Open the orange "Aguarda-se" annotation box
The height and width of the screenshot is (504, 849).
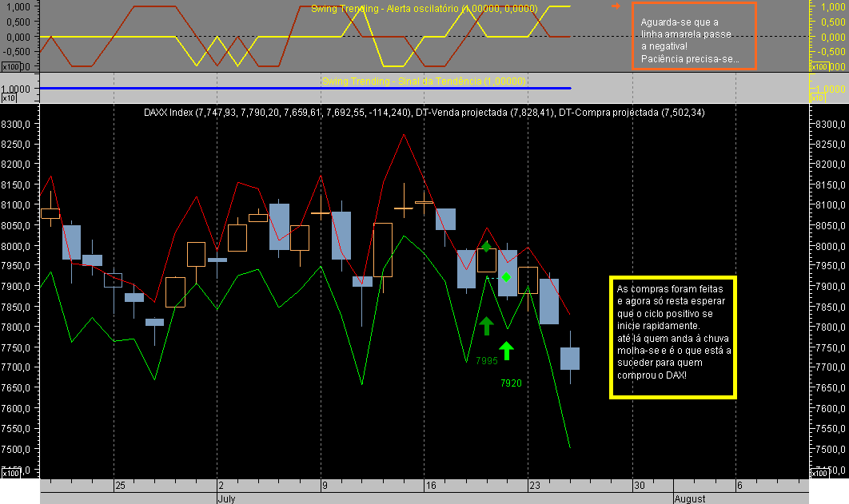tap(694, 36)
